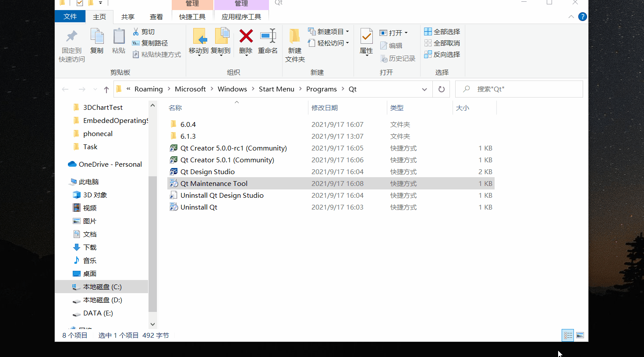Open the Application Tools (应用程序工具) tab
The image size is (644, 357).
241,17
